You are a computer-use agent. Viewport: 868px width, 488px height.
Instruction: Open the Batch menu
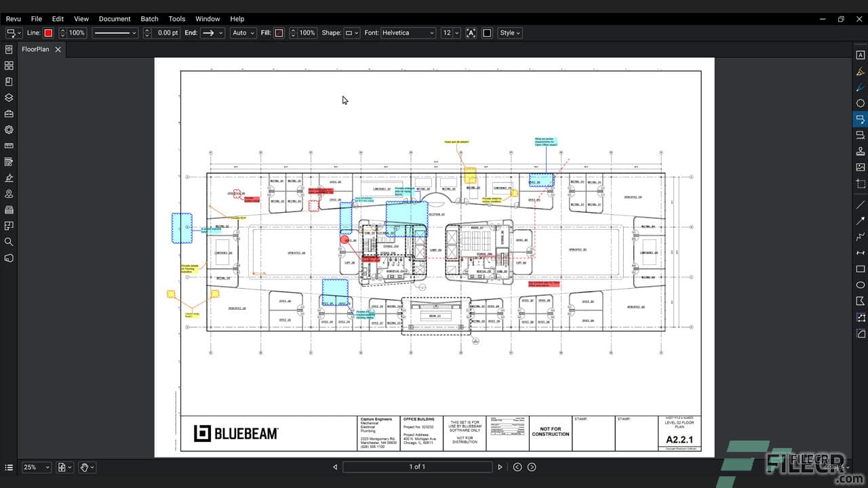149,18
